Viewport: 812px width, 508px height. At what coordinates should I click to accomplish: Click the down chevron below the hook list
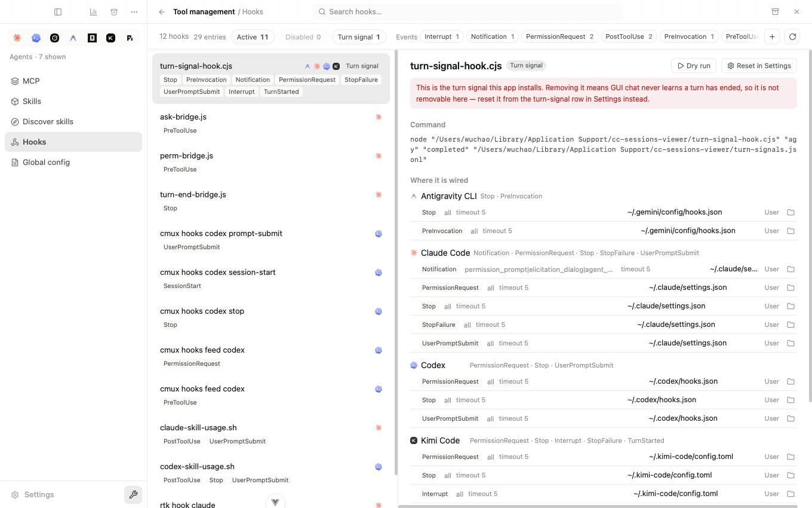point(275,502)
